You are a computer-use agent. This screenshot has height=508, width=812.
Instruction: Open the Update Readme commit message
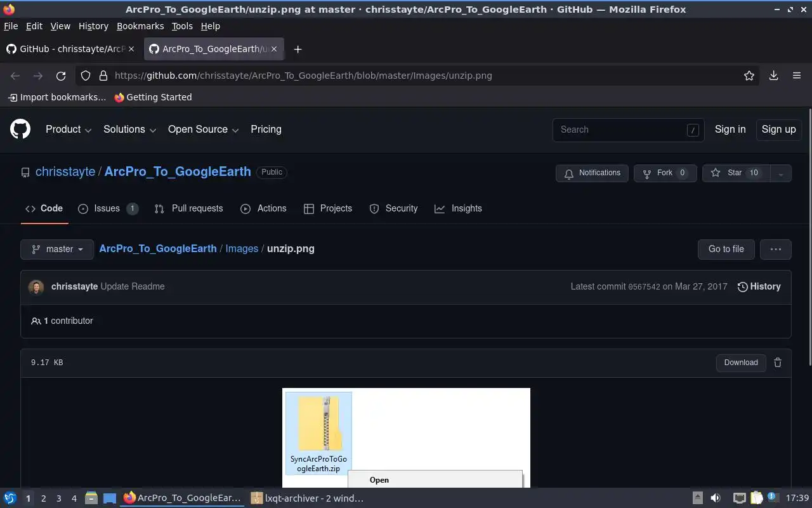133,286
